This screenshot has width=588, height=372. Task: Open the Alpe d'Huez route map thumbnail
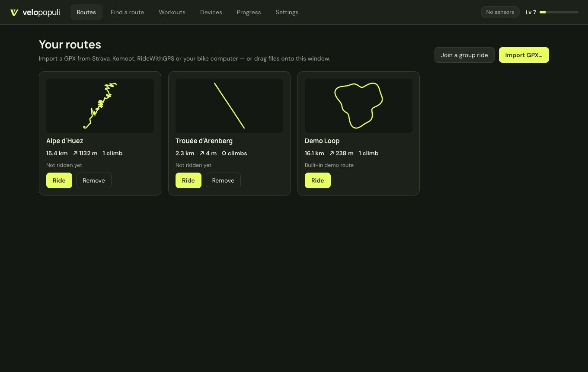point(100,106)
